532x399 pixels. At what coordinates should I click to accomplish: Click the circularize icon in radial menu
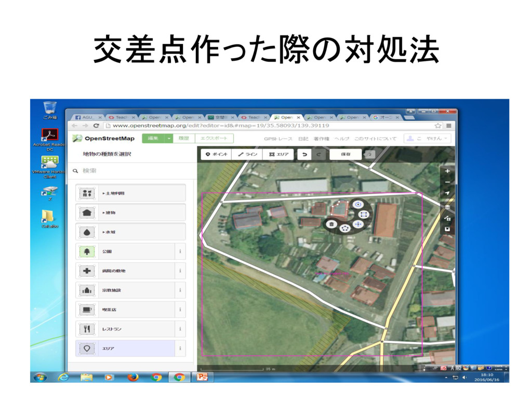[x=345, y=229]
